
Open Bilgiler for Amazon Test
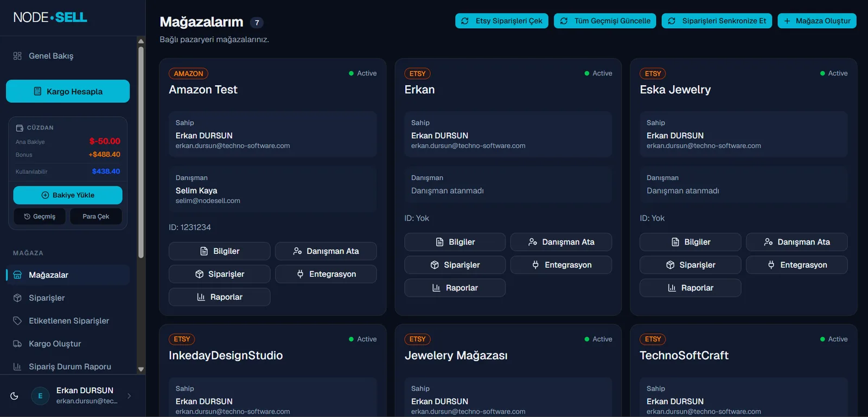click(x=219, y=251)
